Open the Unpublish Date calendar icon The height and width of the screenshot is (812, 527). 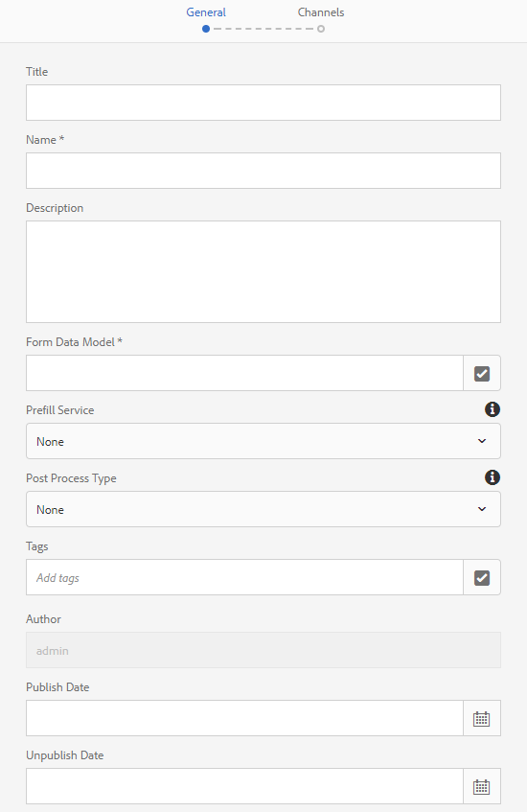click(482, 786)
